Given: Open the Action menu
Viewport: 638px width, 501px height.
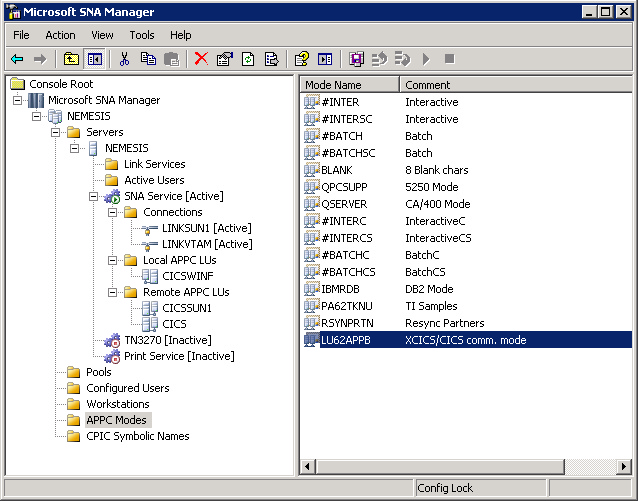Looking at the screenshot, I should coord(60,35).
